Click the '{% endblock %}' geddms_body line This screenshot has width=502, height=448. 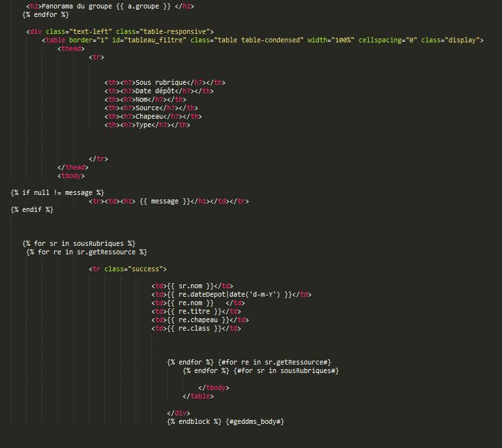(226, 422)
